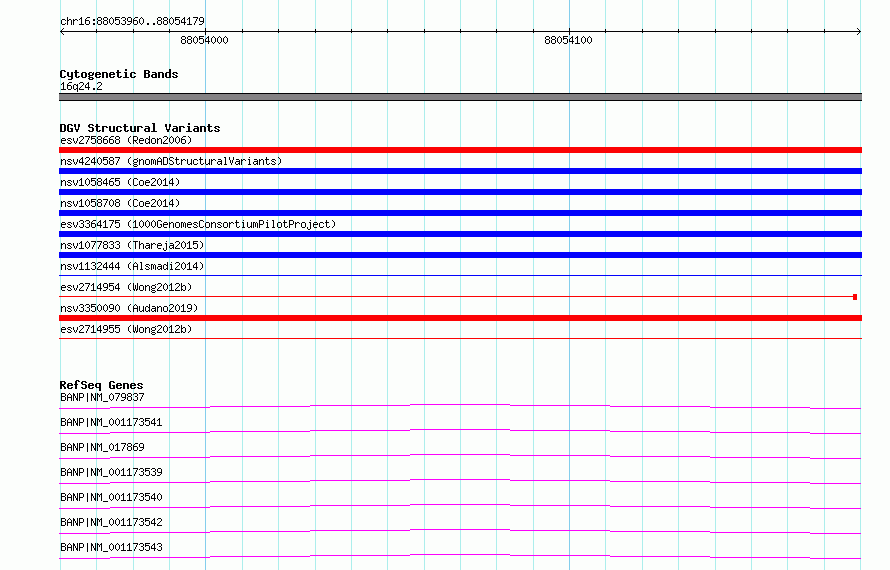Click the RefSeq Genes track title
This screenshot has height=570, width=890.
(101, 385)
